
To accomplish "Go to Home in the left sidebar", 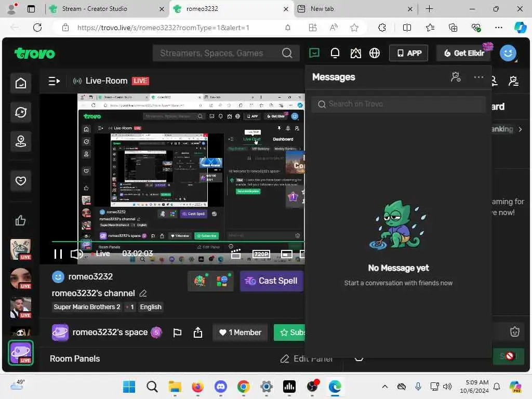I will [x=21, y=83].
